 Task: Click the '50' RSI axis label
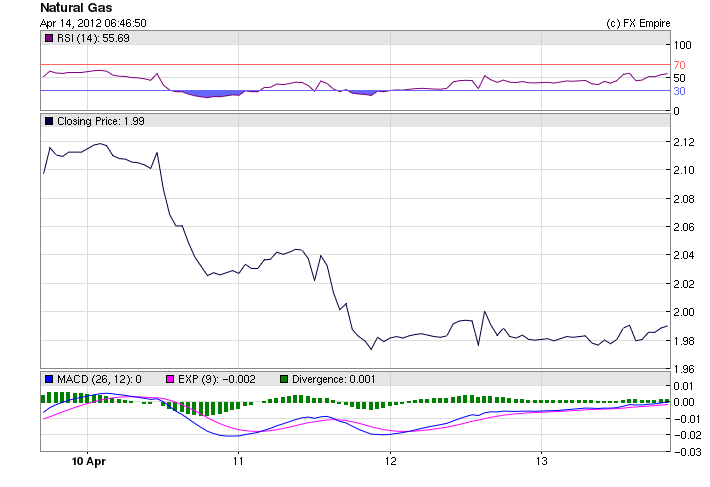coord(679,78)
